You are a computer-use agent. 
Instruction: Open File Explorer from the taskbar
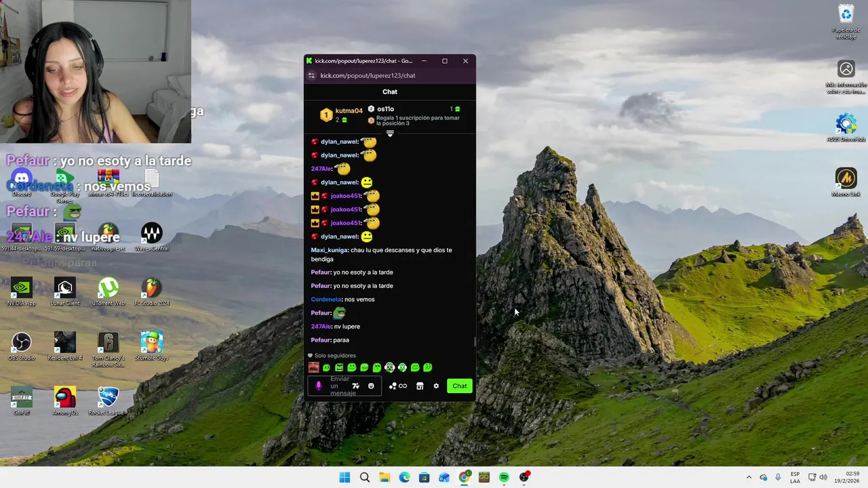click(384, 478)
